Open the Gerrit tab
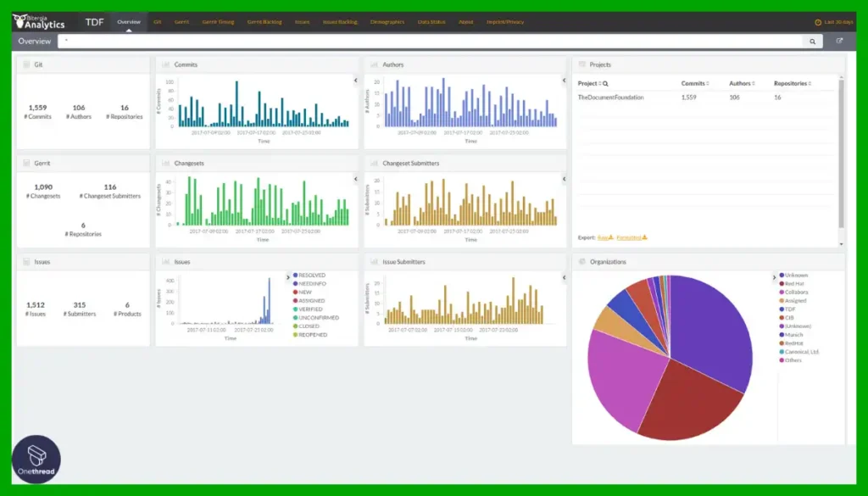 pyautogui.click(x=181, y=22)
